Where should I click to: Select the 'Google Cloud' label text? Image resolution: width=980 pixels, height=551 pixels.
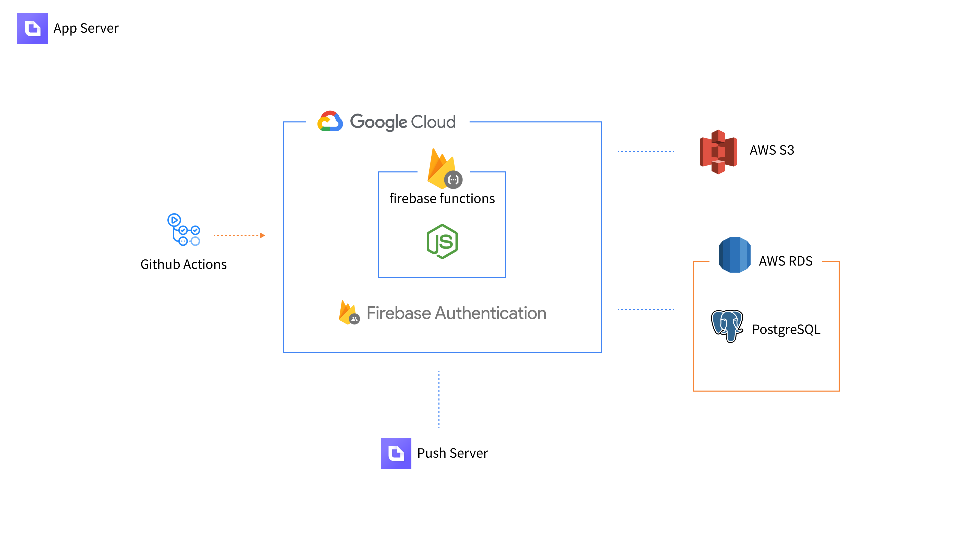click(x=402, y=122)
